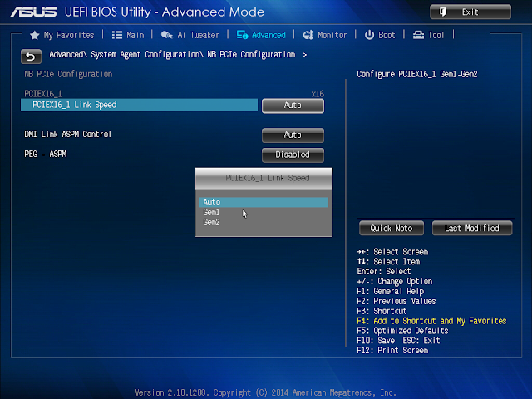Click the Select Screen hint line
Viewport: 532px width, 399px height.
coord(392,252)
